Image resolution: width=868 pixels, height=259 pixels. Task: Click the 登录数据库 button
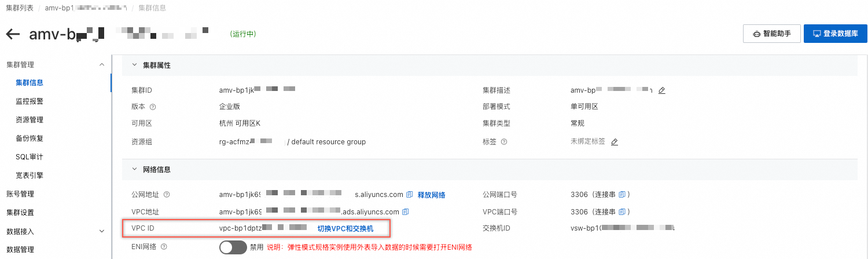coord(835,34)
